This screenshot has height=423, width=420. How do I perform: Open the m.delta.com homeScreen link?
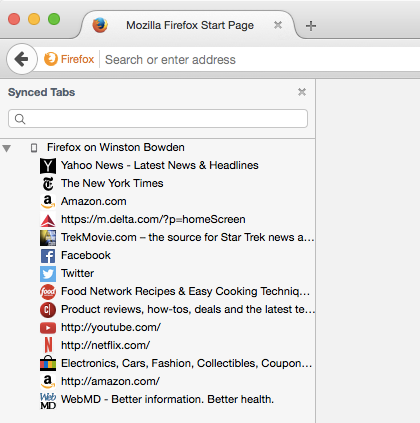153,219
